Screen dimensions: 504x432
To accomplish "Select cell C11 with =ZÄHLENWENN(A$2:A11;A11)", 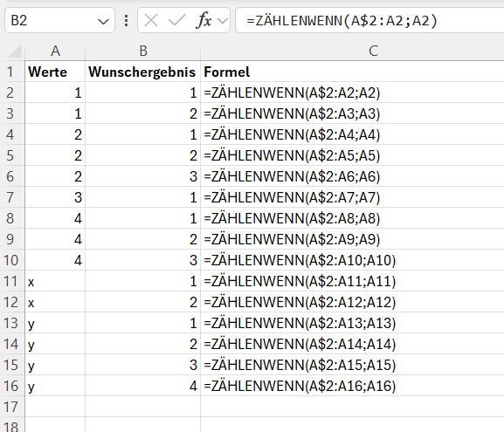I will [x=352, y=281].
